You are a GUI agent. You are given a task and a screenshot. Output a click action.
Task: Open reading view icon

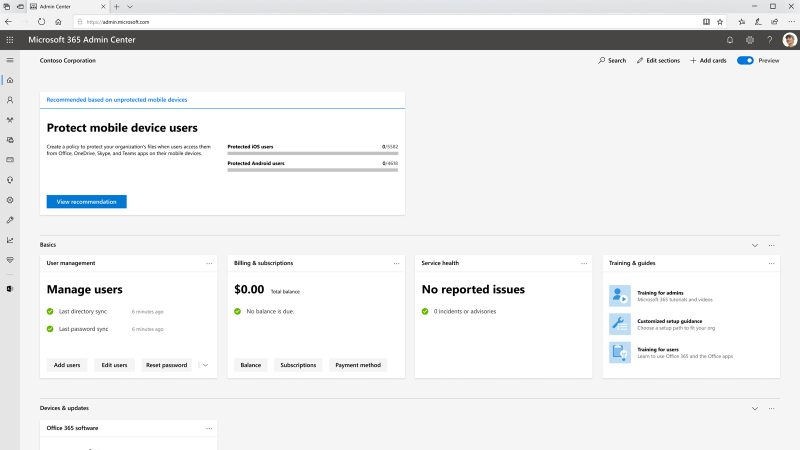point(706,22)
